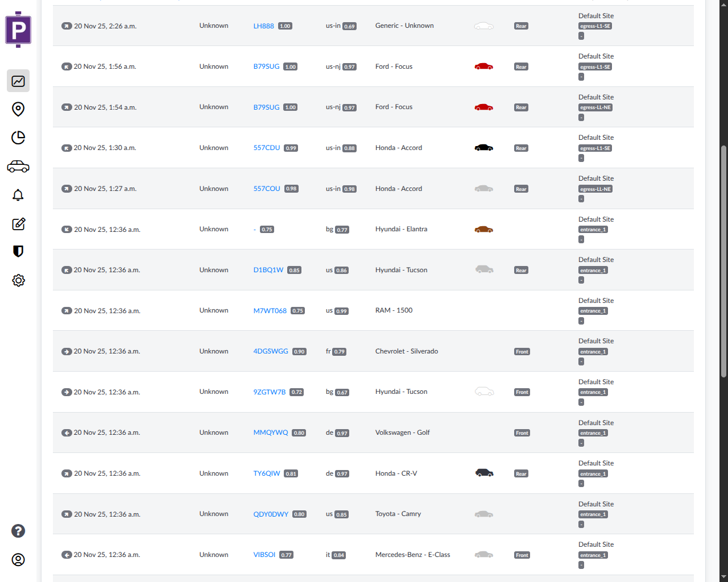Viewport: 728px width, 582px height.
Task: Click the red car color icon on B79SUG row
Action: pos(483,66)
